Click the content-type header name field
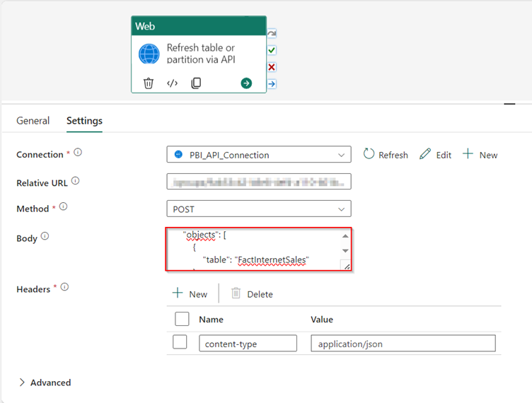This screenshot has width=532, height=403. pos(248,344)
